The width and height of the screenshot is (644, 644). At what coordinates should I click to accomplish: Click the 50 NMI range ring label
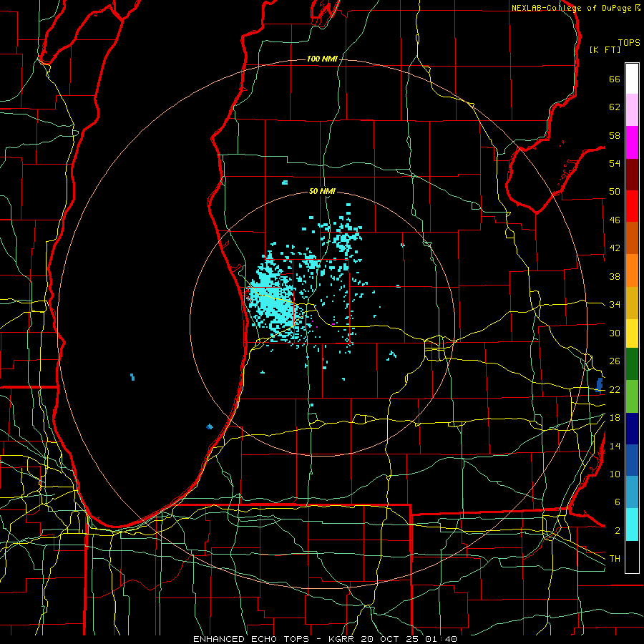[x=322, y=191]
